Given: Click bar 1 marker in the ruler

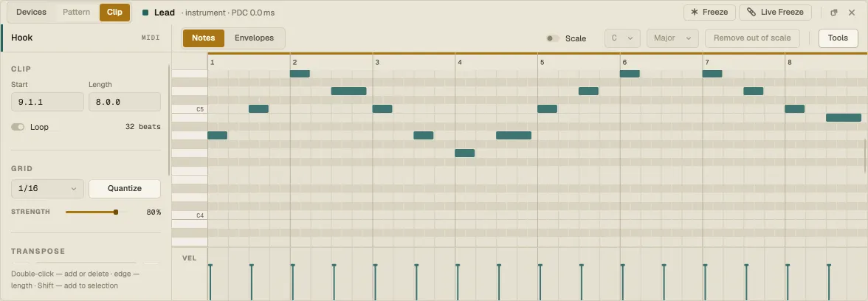Looking at the screenshot, I should (x=213, y=62).
